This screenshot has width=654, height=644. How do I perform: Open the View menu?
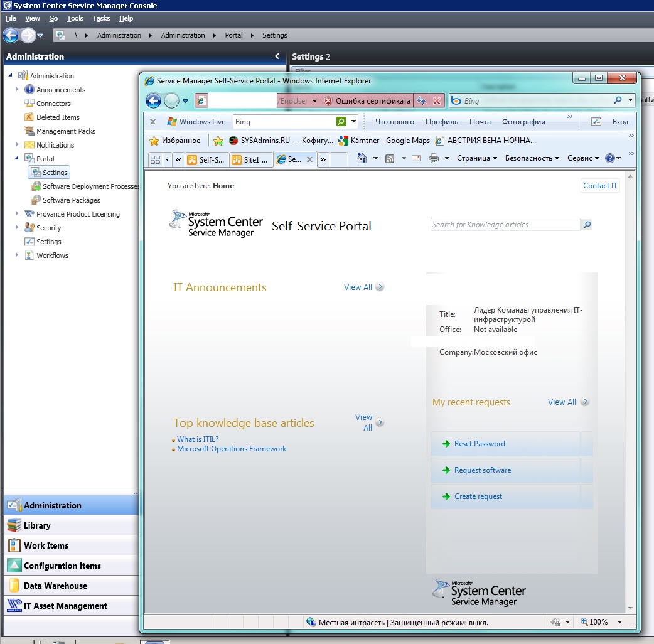pyautogui.click(x=33, y=18)
